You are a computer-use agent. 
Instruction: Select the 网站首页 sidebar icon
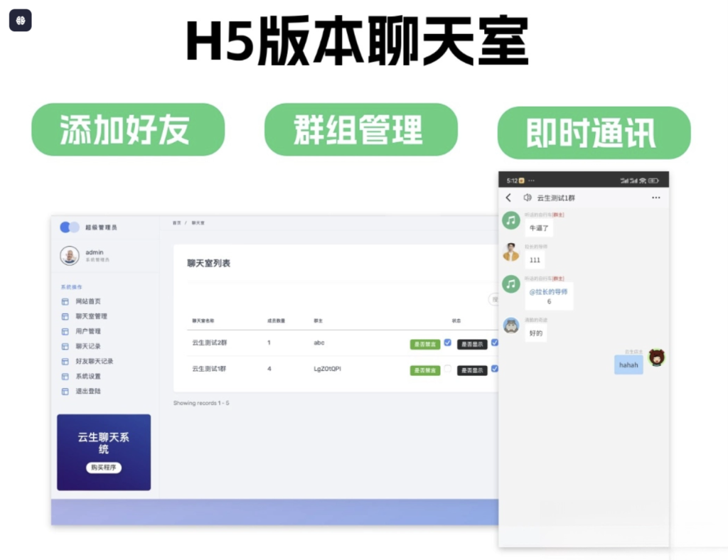click(65, 301)
